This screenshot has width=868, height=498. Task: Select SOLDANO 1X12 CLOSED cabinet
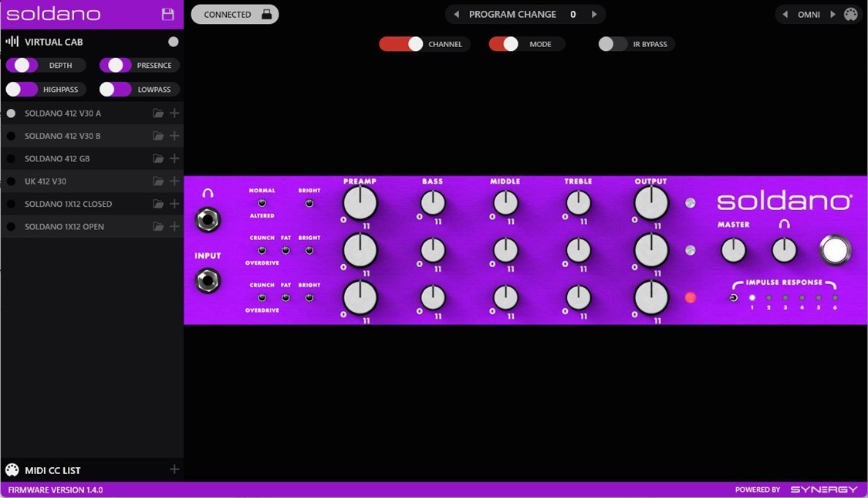(x=68, y=204)
